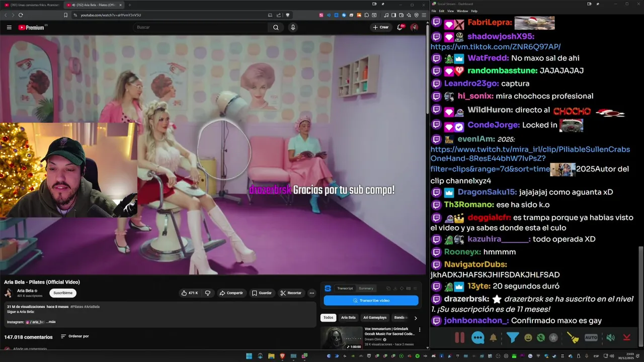Open the Brave shields icon in address bar
The width and height of the screenshot is (644, 362).
point(288,15)
